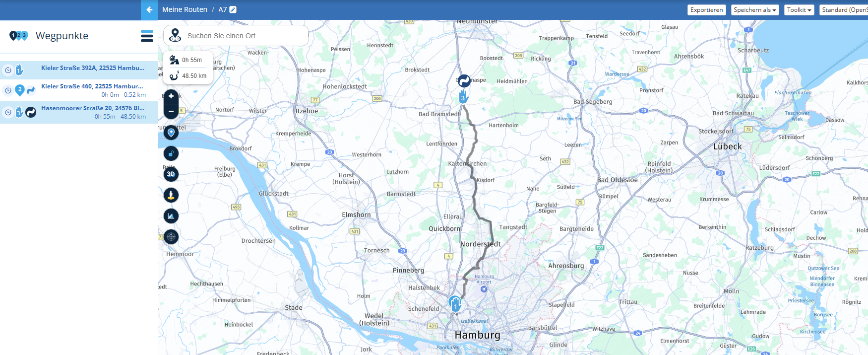
Task: Toggle 3D map view
Action: click(171, 174)
